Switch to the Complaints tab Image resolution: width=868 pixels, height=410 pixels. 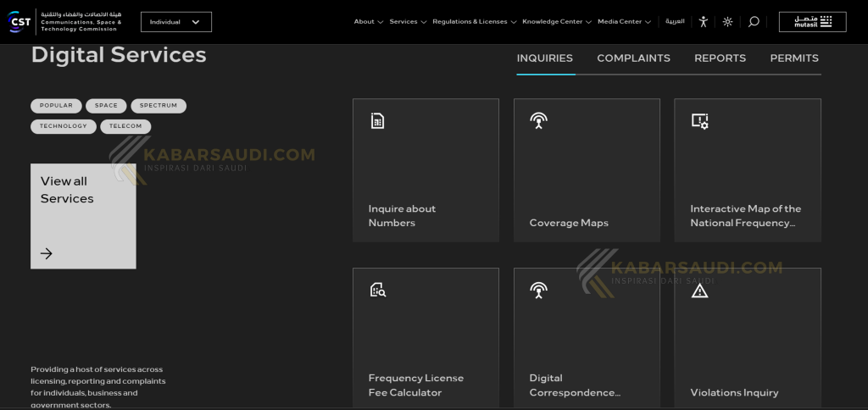(x=633, y=58)
